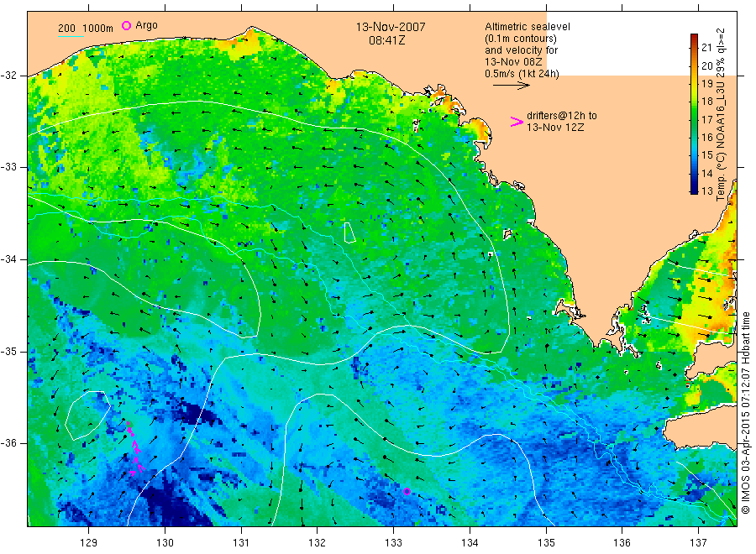Screen dimensions: 756x554
Task: Click the 'Argo' legend label
Action: click(x=146, y=25)
